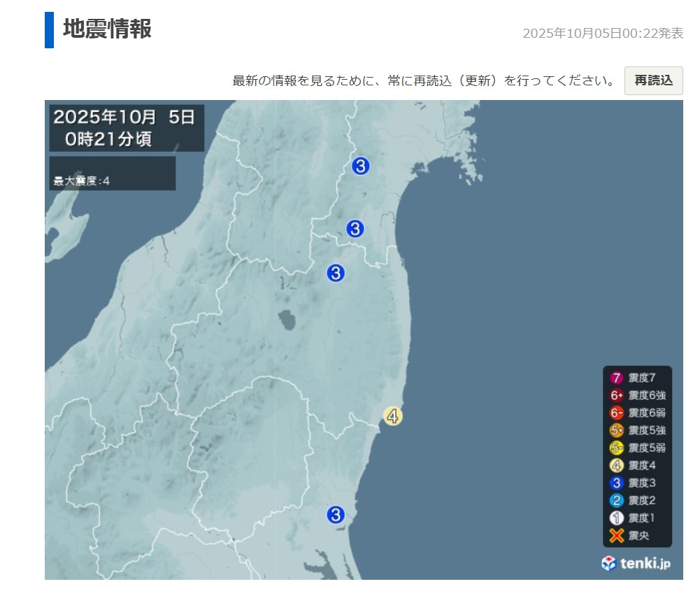Click the 震度5弱 legend icon

616,448
